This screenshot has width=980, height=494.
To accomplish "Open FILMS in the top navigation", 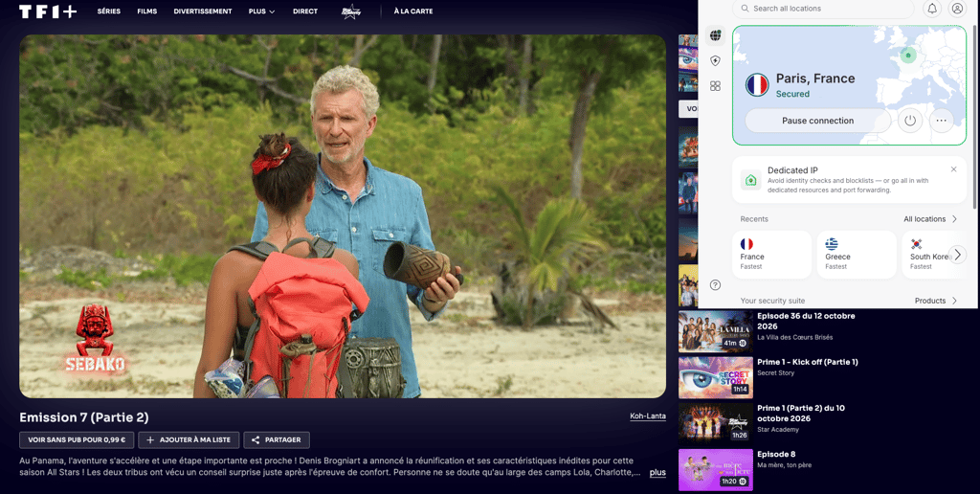I will (146, 11).
